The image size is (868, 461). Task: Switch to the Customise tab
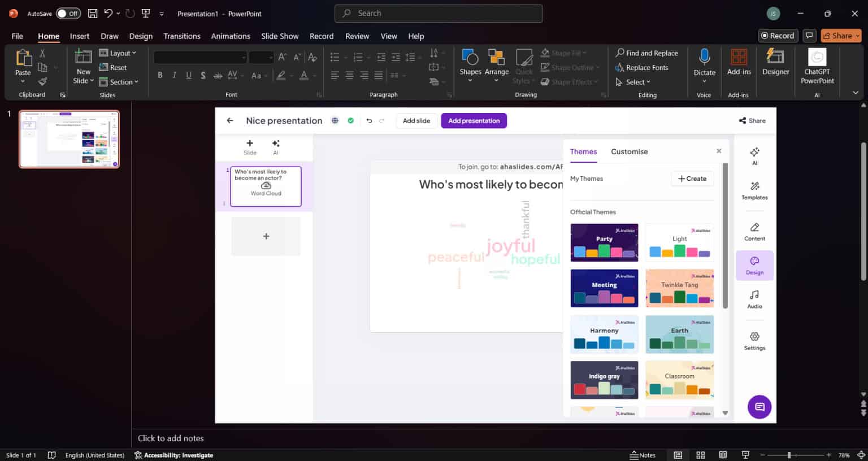point(629,151)
